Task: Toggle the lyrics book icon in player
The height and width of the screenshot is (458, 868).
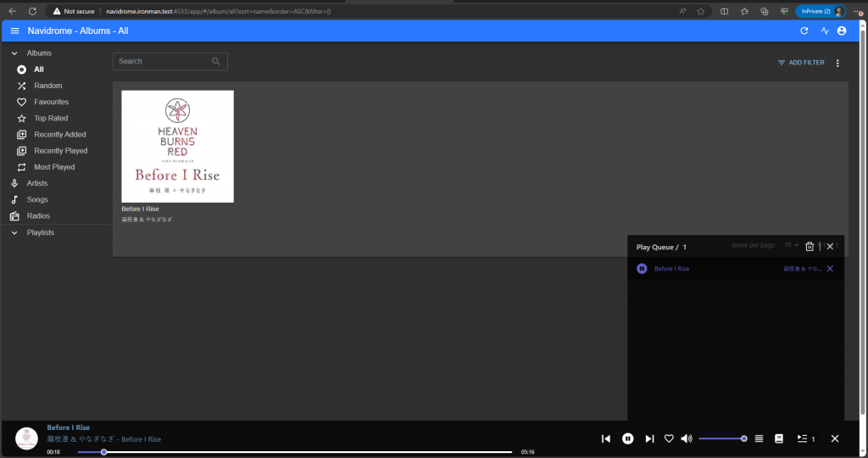Action: (x=779, y=438)
